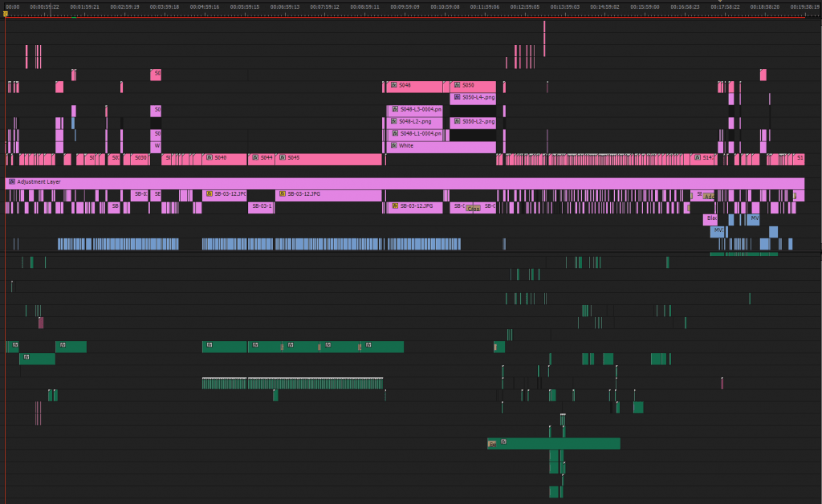Click the fx badge on S048-L2-.png clip

394,122
